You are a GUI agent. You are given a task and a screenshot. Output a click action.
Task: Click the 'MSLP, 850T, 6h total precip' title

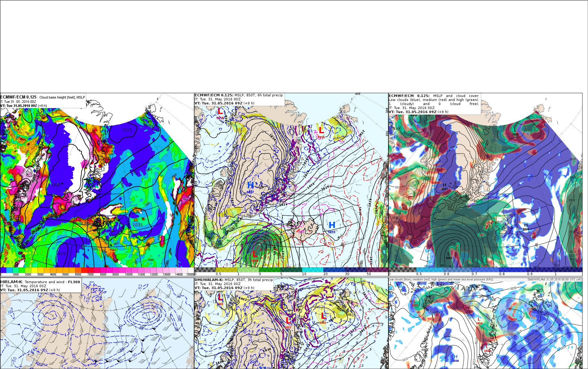pos(258,95)
